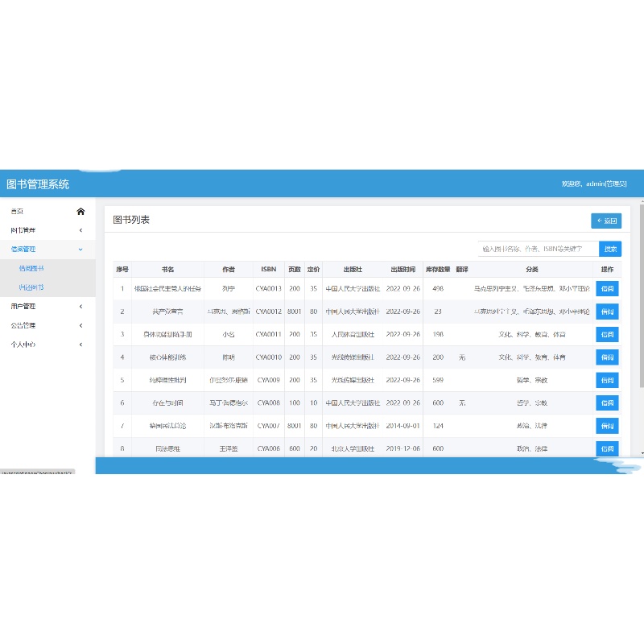Borrow the book 共产党宣言
Viewport: 644px width, 644px height.
[607, 312]
